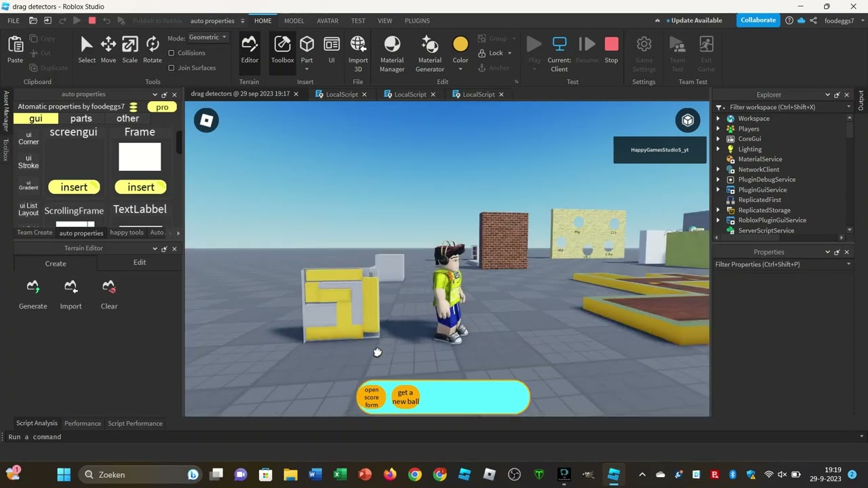Click the Run a command bar
This screenshot has height=488, width=868.
(x=434, y=437)
